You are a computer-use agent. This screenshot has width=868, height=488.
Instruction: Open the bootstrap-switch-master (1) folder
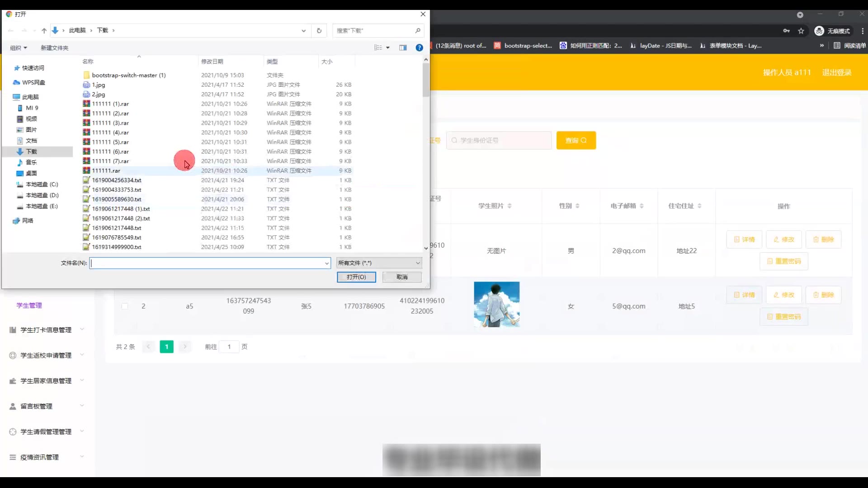(x=128, y=75)
